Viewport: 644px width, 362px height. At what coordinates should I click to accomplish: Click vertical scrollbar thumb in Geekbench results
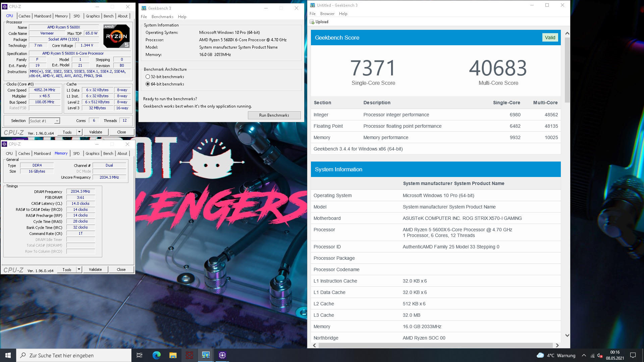tap(567, 70)
